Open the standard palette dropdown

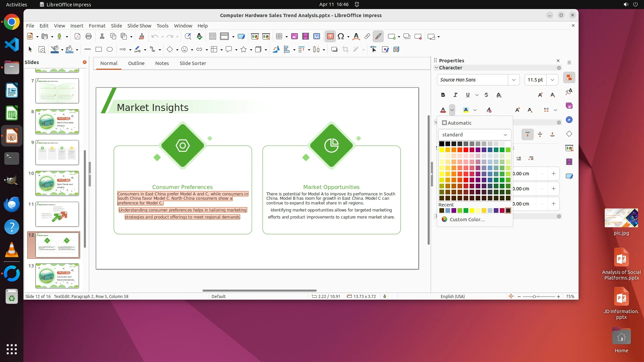(x=475, y=135)
